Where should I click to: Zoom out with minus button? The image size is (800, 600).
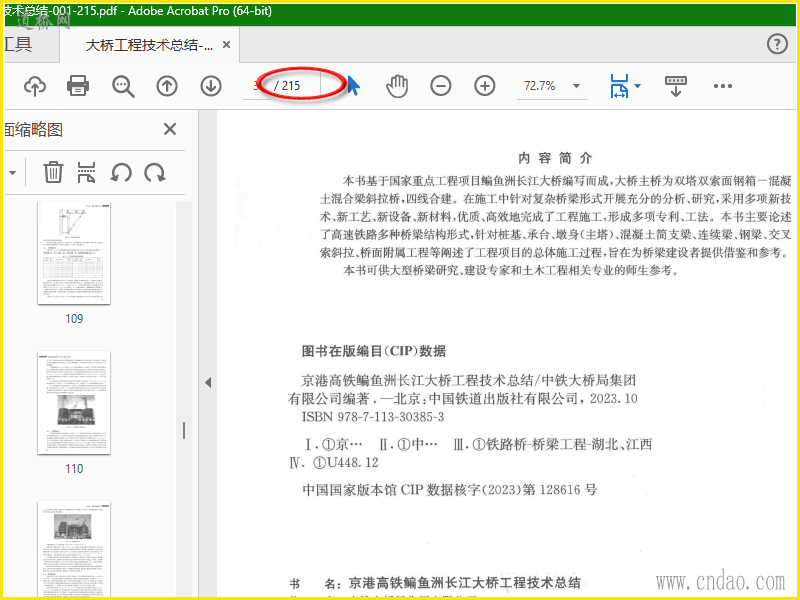(x=440, y=86)
